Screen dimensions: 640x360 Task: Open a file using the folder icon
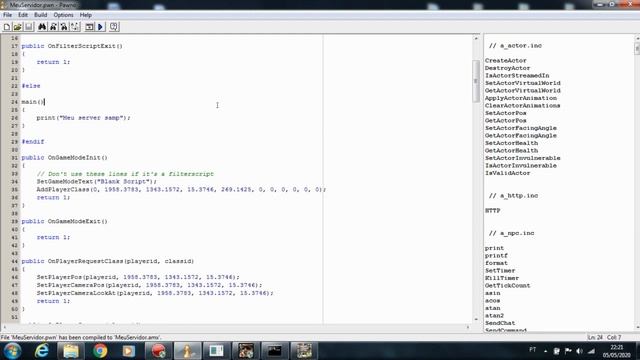17,27
